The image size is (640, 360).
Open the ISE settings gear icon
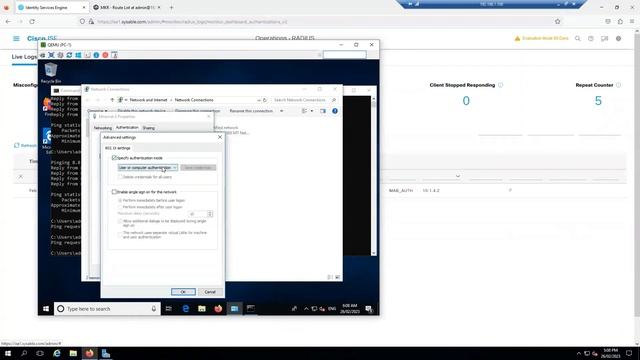tap(618, 38)
